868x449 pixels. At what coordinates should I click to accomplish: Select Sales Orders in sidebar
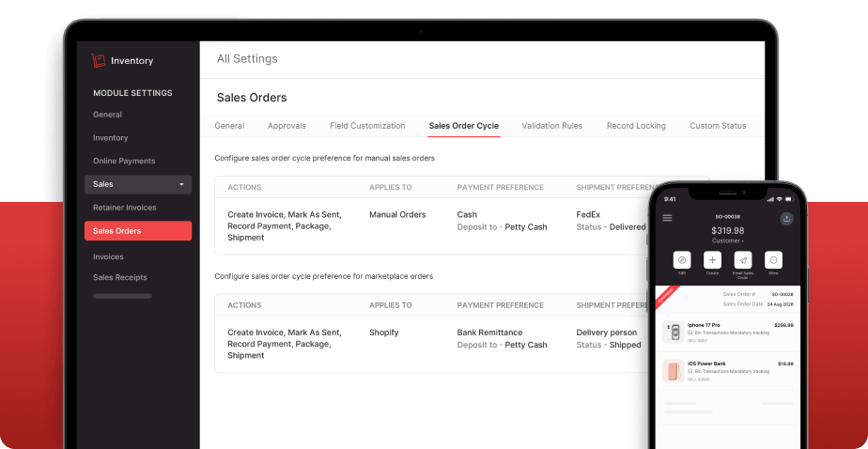pyautogui.click(x=138, y=231)
